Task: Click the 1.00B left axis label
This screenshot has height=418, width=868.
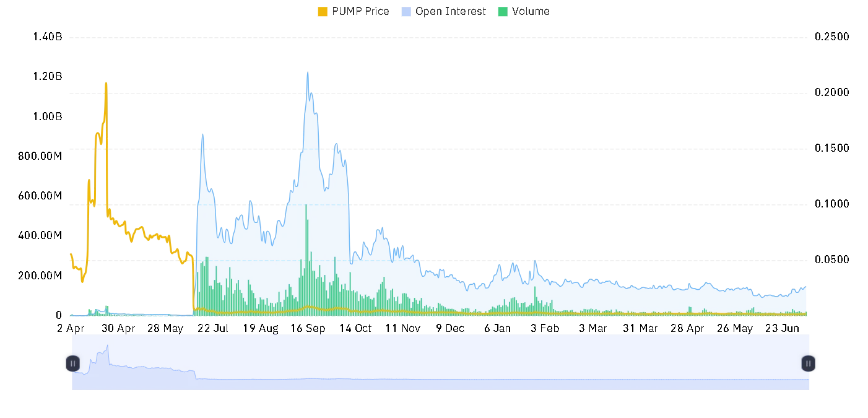Action: 48,116
